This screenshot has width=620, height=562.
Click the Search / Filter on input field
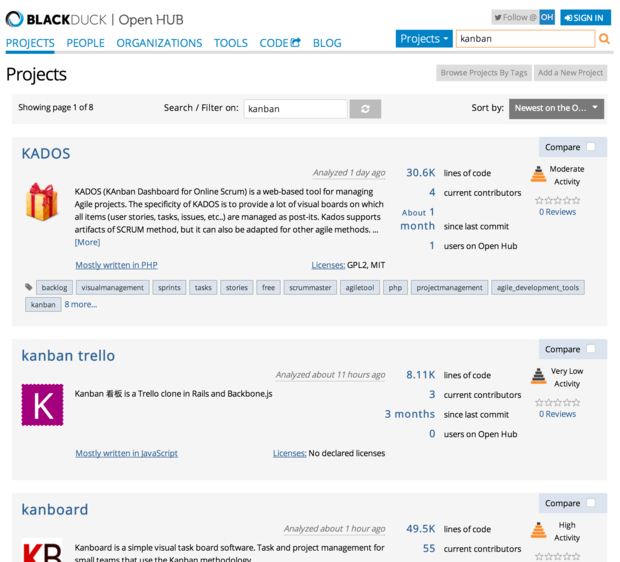pos(296,109)
